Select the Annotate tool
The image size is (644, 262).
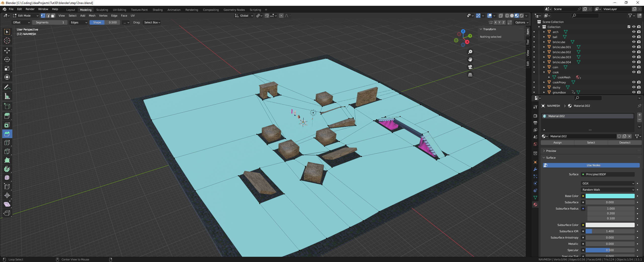(x=7, y=87)
